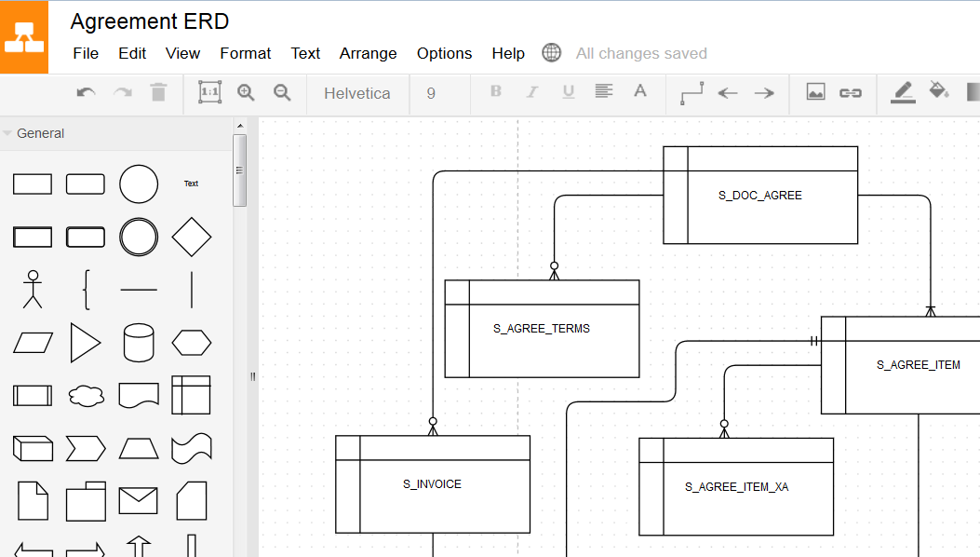Open the Format menu

(246, 53)
